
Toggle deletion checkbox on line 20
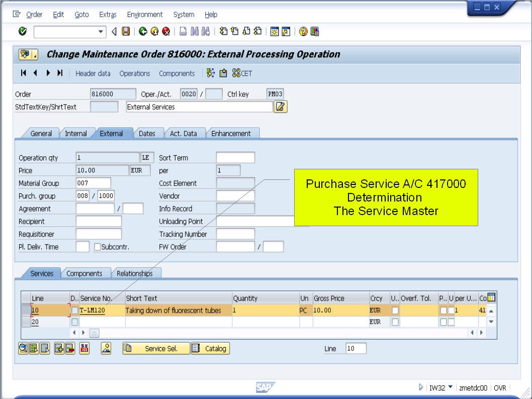pos(75,322)
